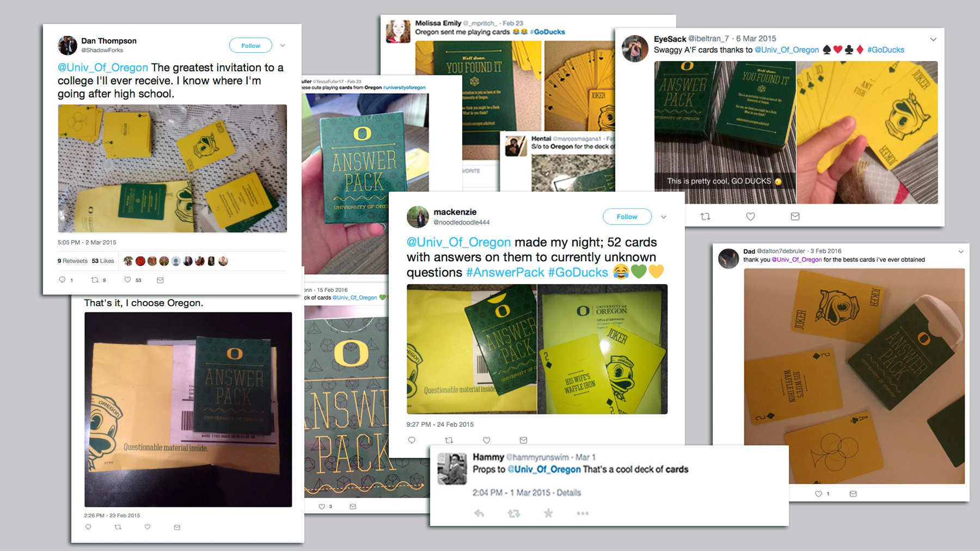Follow mackenzie's account
This screenshot has width=980, height=551.
click(627, 217)
